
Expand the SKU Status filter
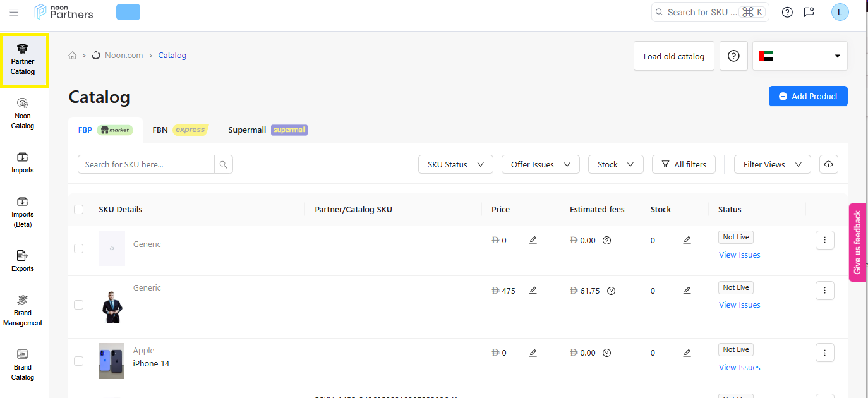455,164
